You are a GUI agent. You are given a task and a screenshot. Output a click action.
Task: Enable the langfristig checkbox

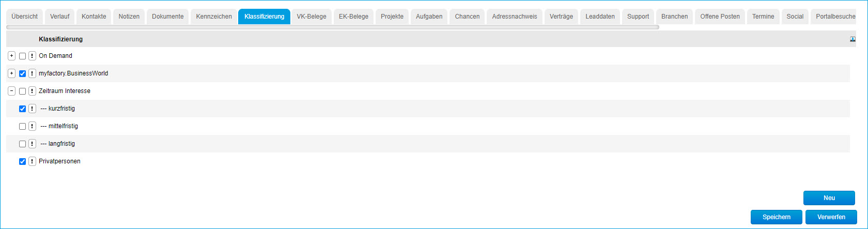(22, 144)
